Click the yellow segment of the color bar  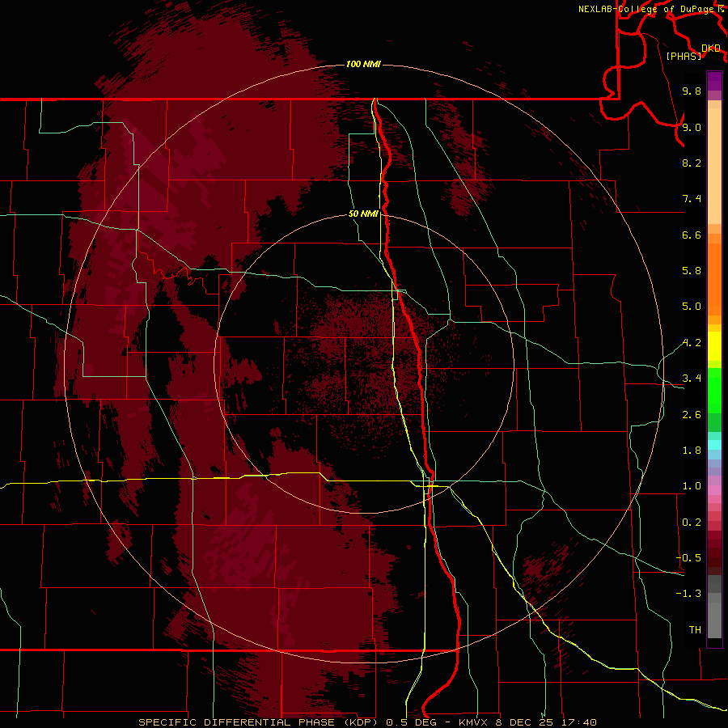(714, 346)
